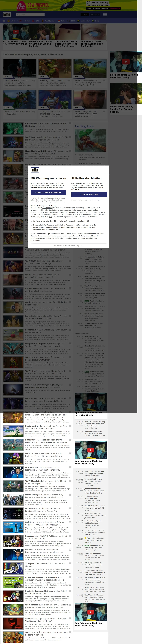The image size is (142, 644).
Task: Click the buffed logo inside the consent dialog
Action: coord(35,170)
